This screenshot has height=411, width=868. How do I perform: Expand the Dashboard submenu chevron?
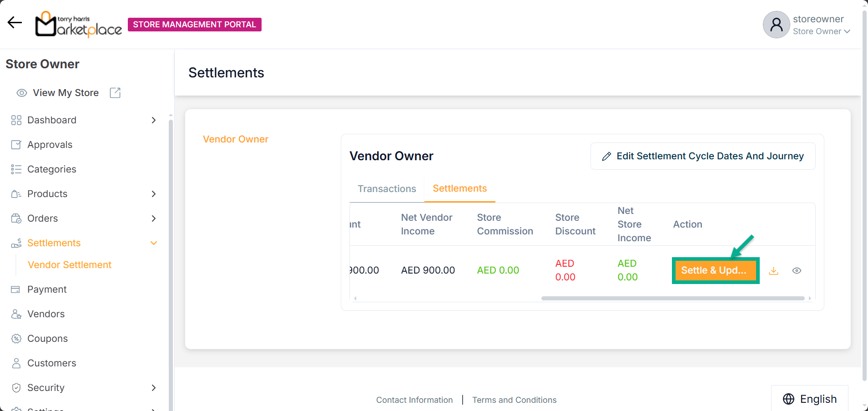pyautogui.click(x=154, y=120)
